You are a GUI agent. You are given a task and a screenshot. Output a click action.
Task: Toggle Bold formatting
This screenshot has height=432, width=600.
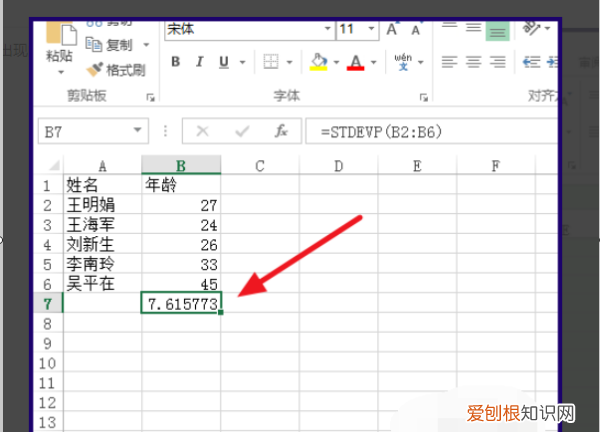pyautogui.click(x=176, y=62)
